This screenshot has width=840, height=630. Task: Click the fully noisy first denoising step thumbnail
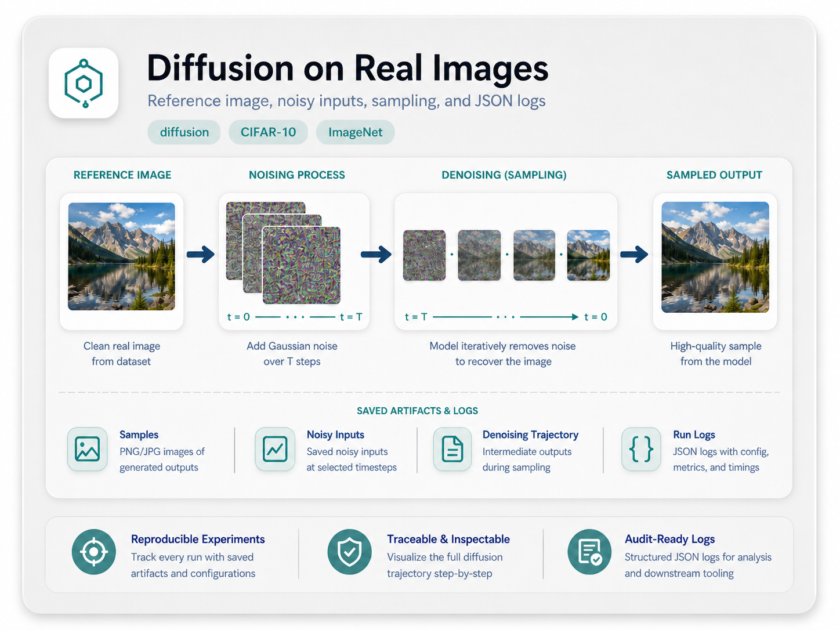click(x=425, y=255)
